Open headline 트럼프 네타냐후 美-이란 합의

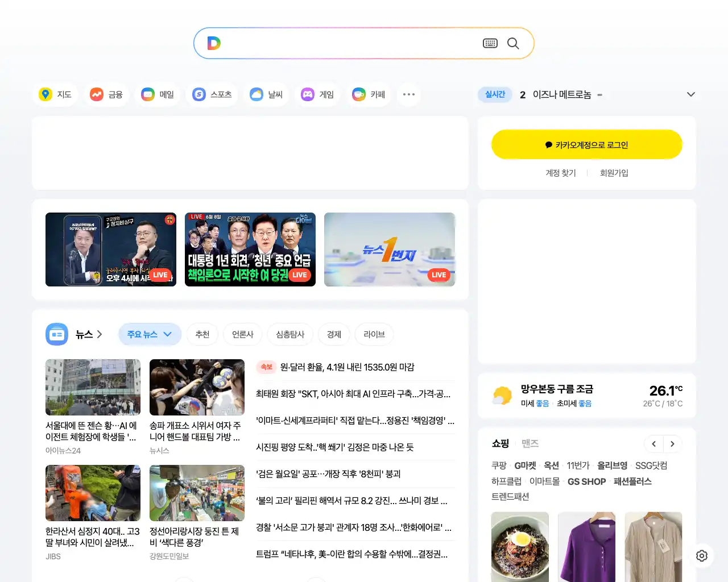coord(351,554)
